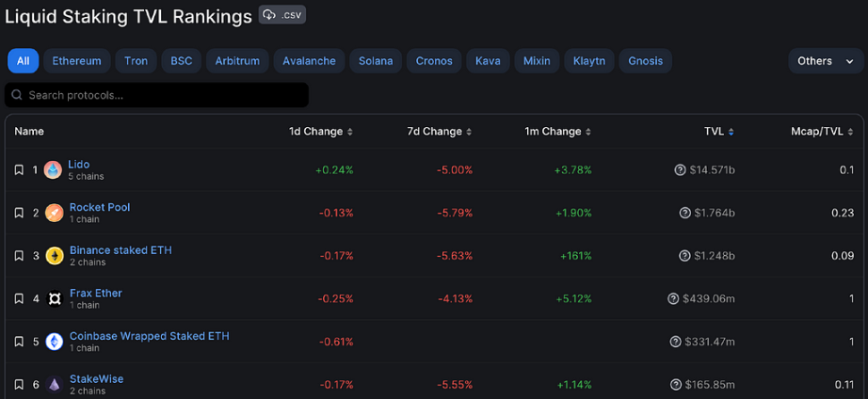Click StakeWise's +1.14% 1m change
The height and width of the screenshot is (399, 868).
(574, 385)
